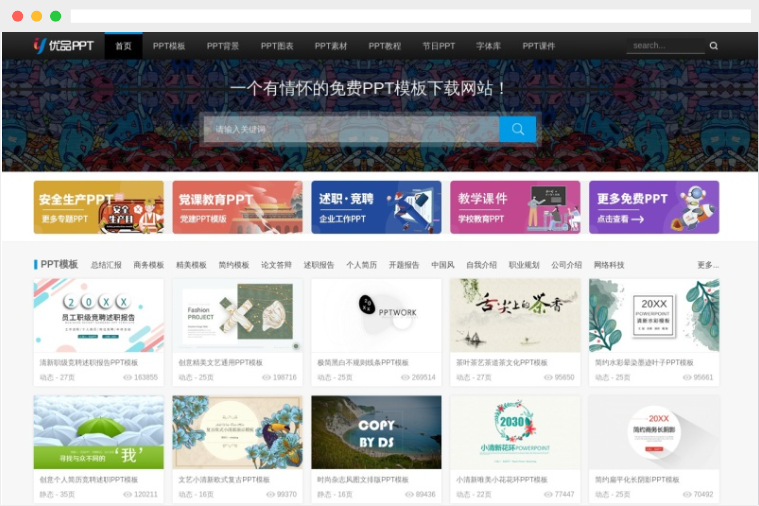Open the 教学课件 banner
Viewport: 759px width, 506px height.
coord(515,207)
